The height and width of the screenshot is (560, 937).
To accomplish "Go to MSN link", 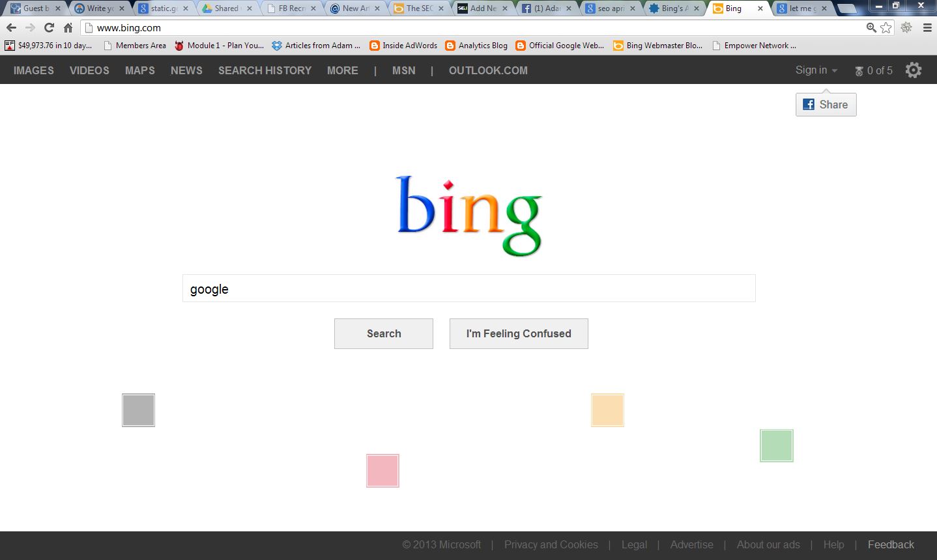I will 404,70.
